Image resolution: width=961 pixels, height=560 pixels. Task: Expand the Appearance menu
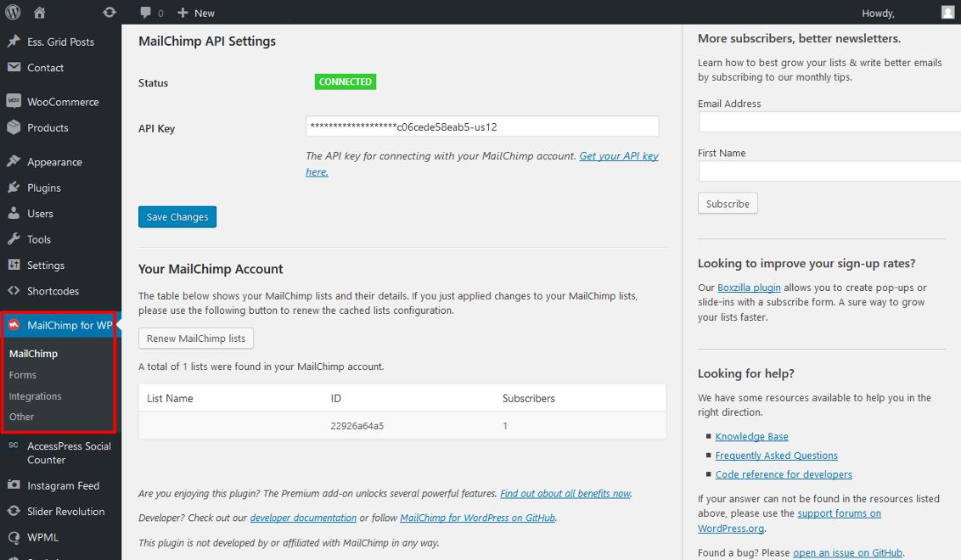tap(54, 162)
